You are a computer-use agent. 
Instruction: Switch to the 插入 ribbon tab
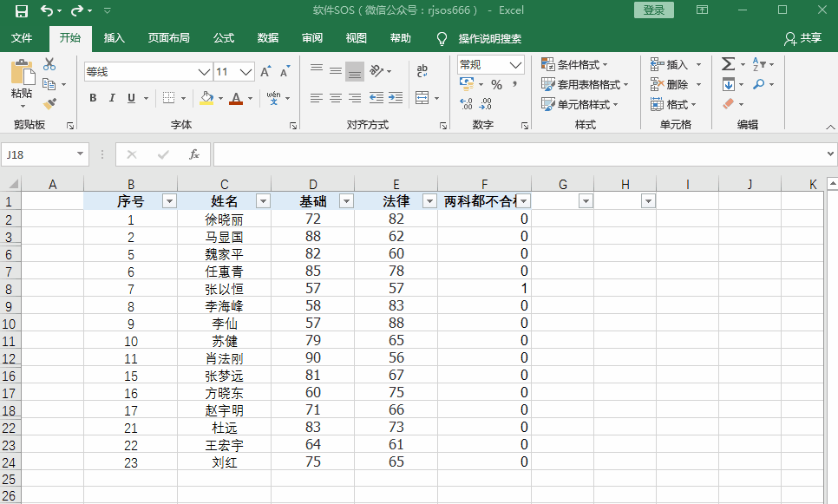pos(114,38)
